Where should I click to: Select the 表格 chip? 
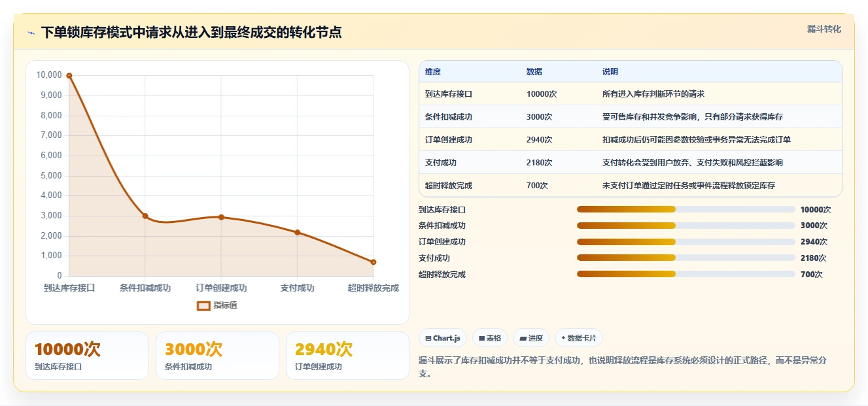pyautogui.click(x=490, y=338)
